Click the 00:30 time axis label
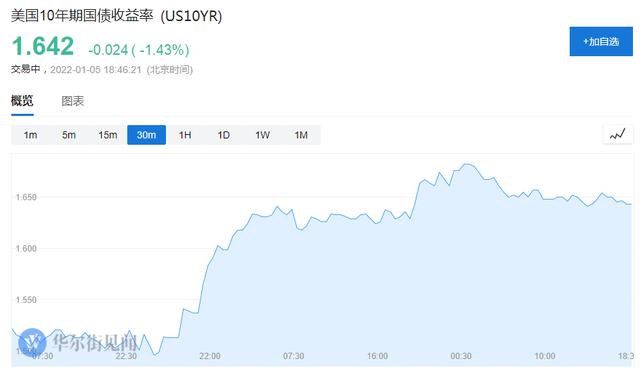 pyautogui.click(x=461, y=356)
